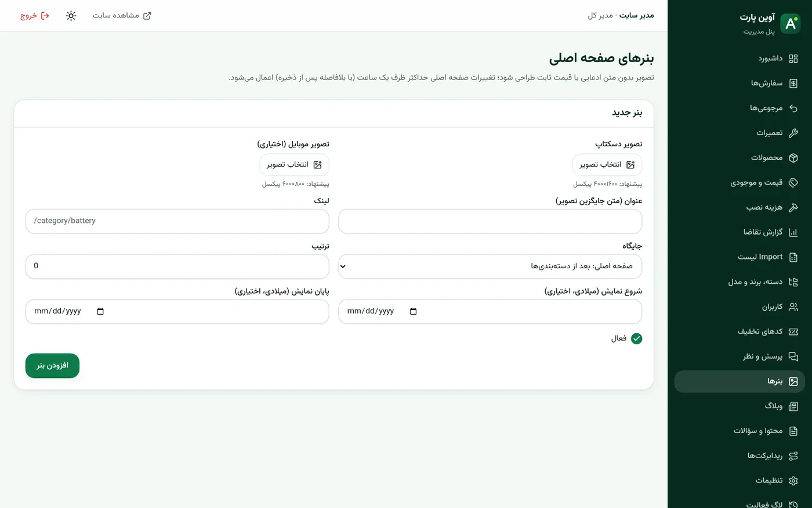Viewport: 812px width, 508px height.
Task: Click the آوین پارت logo icon
Action: [x=791, y=23]
